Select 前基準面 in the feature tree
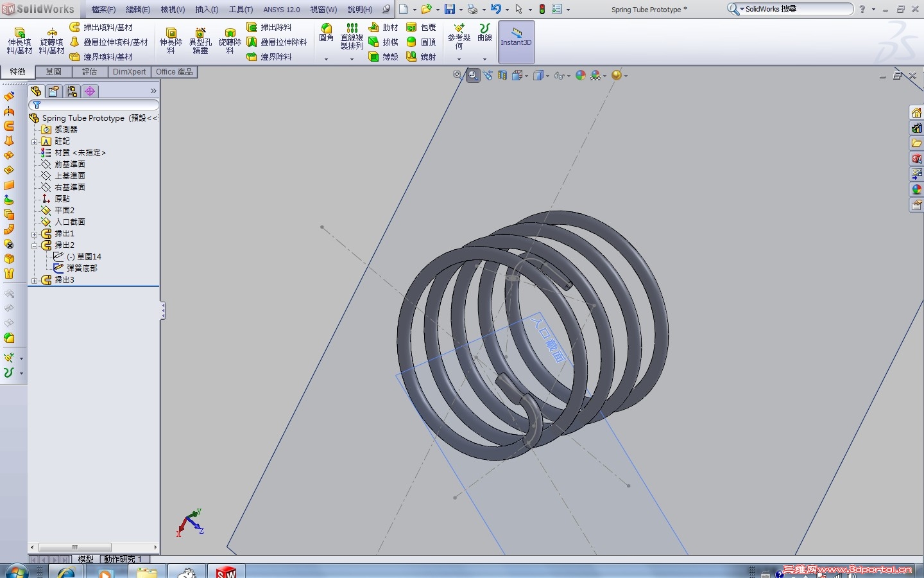The height and width of the screenshot is (578, 924). [x=69, y=164]
